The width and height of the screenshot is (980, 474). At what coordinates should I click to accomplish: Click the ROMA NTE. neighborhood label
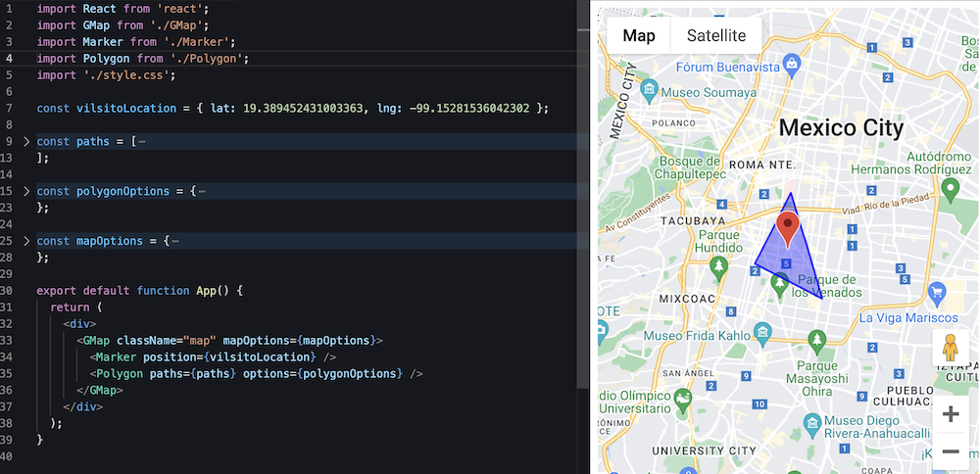761,165
